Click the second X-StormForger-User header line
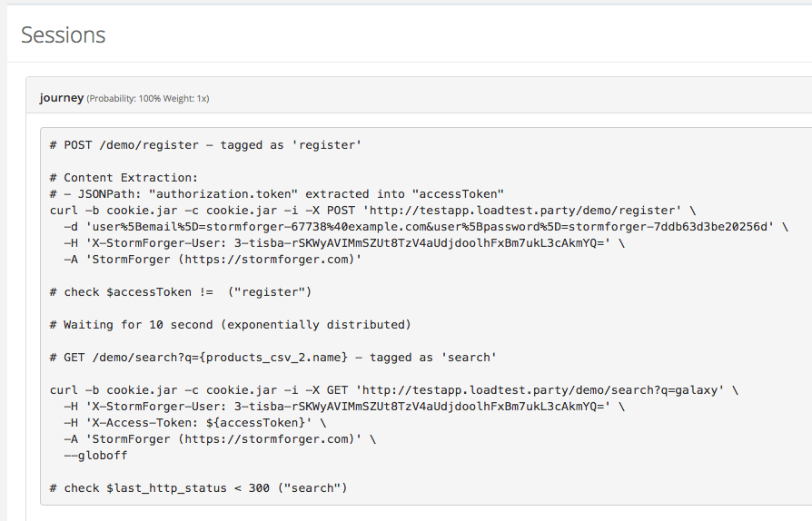812x521 pixels. pos(344,406)
